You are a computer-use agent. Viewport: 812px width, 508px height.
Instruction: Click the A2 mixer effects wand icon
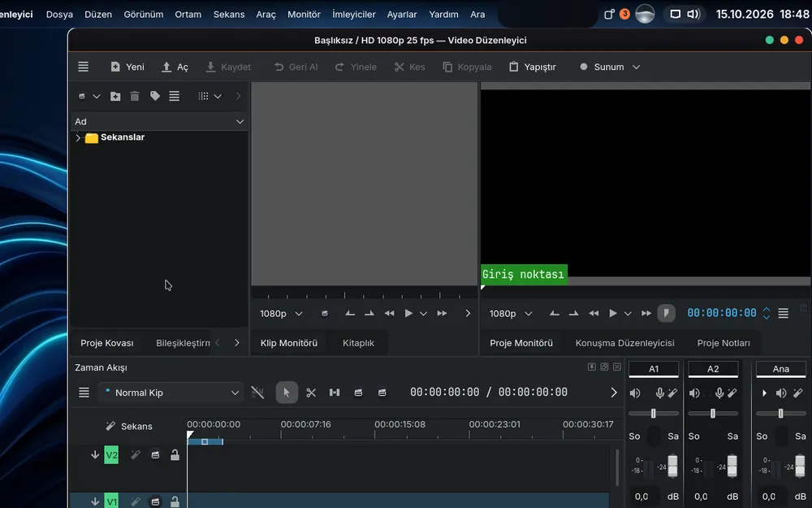click(x=732, y=393)
